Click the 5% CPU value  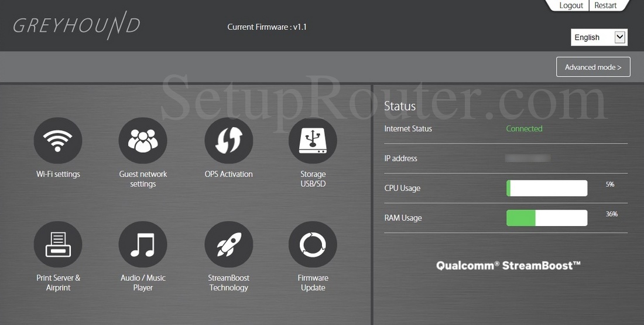click(610, 184)
